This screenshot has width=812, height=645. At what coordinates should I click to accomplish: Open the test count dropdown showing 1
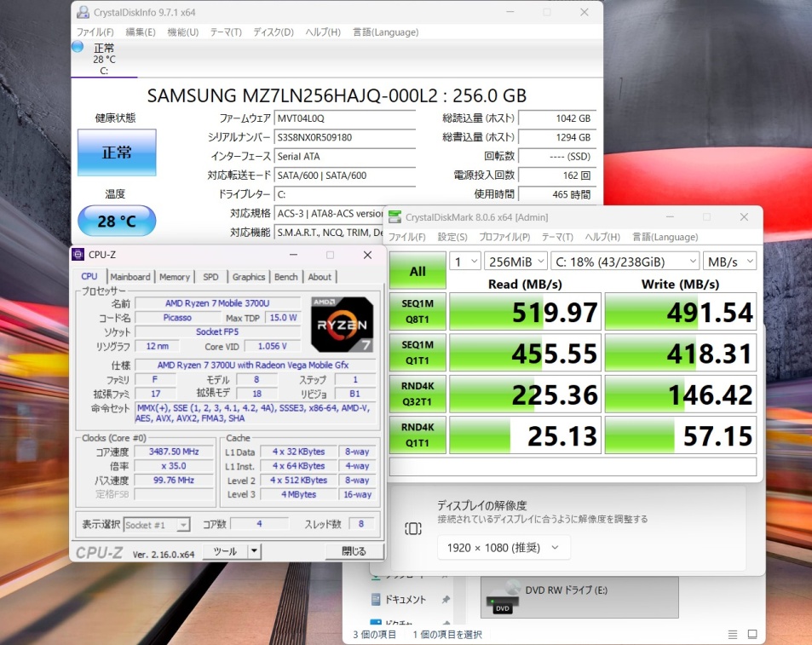click(x=465, y=262)
